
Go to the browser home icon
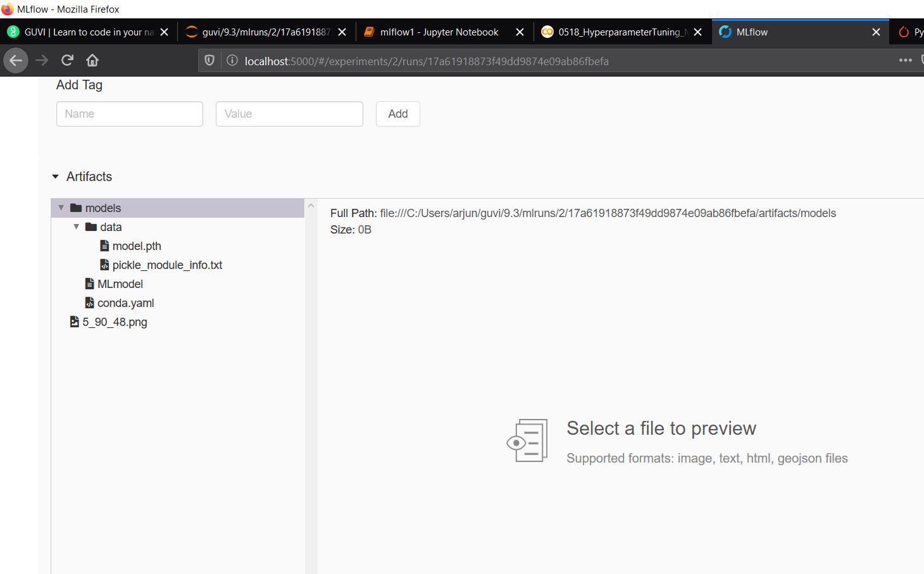pyautogui.click(x=92, y=61)
